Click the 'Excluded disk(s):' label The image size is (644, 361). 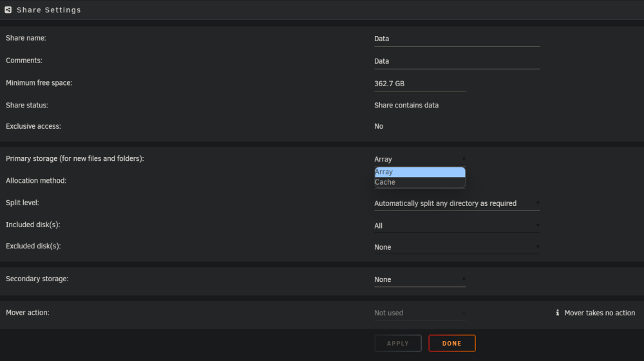coord(33,246)
